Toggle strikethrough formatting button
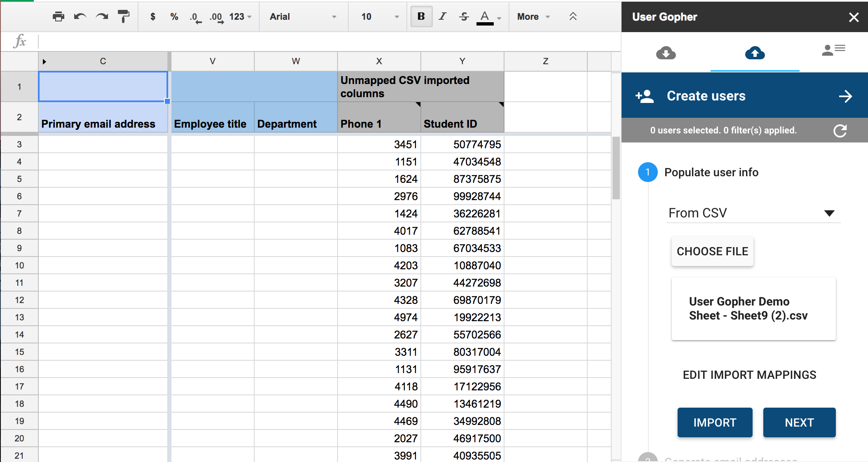This screenshot has height=462, width=868. (464, 16)
